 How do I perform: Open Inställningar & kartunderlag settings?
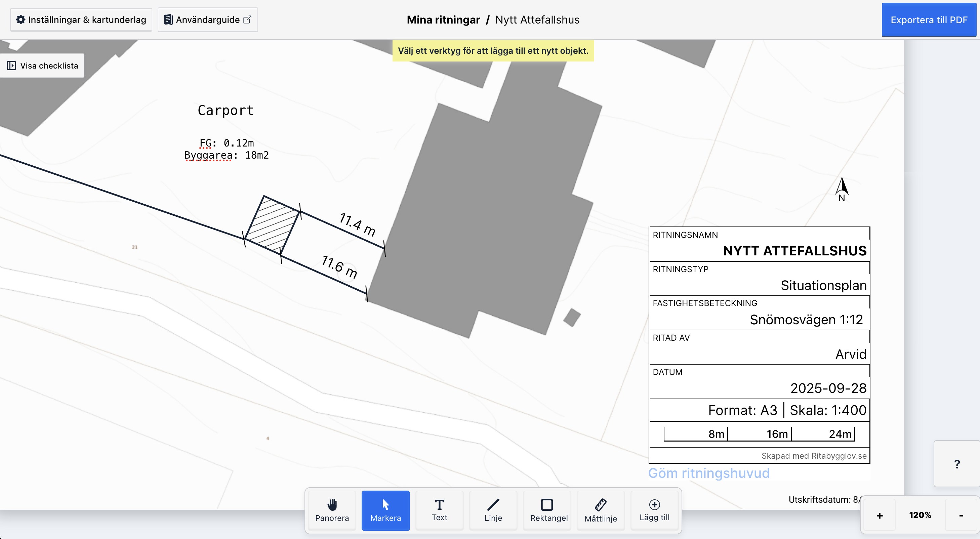click(81, 20)
